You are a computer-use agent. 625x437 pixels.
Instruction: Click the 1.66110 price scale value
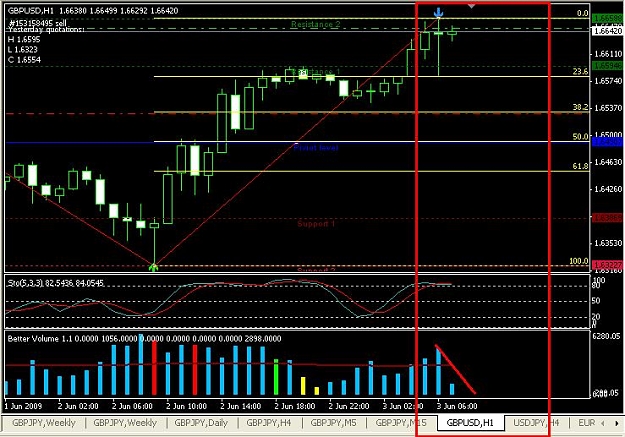608,54
